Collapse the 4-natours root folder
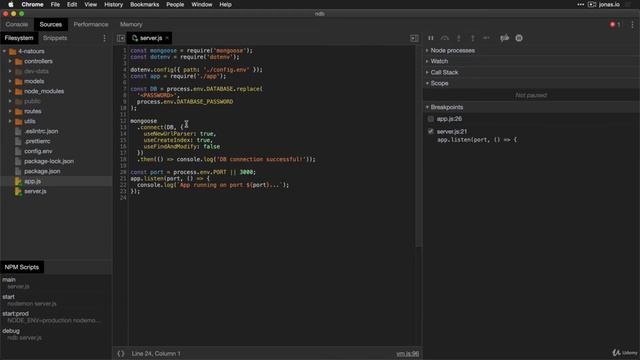 click(x=4, y=51)
